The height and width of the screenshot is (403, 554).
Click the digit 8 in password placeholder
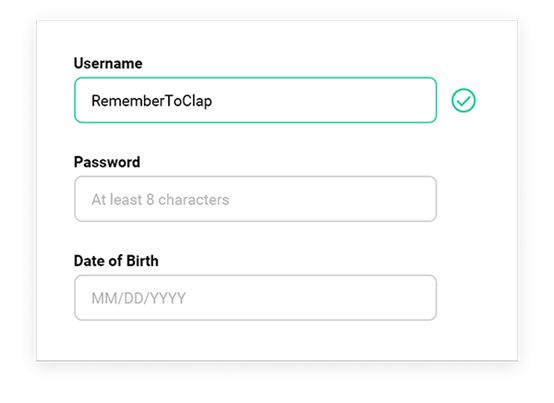coord(150,200)
